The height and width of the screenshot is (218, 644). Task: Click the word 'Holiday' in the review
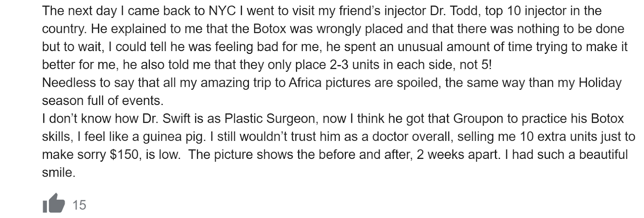(x=600, y=83)
